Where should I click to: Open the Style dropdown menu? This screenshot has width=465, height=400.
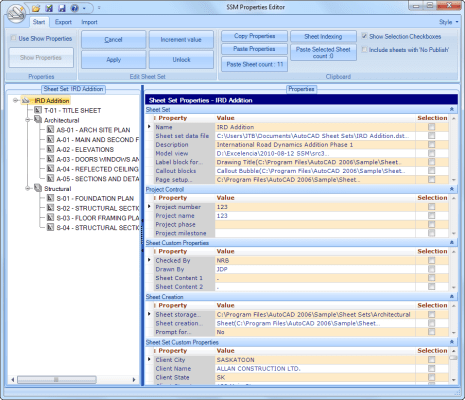click(x=448, y=22)
